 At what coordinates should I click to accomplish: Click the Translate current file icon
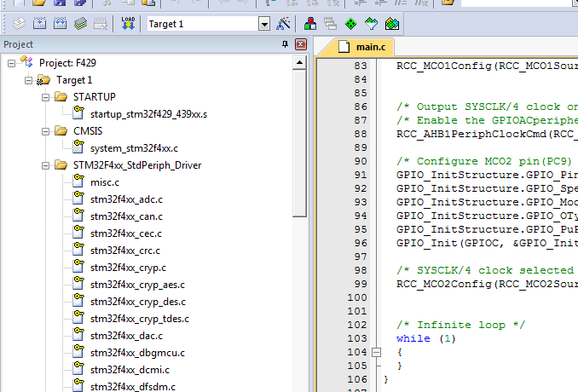click(17, 24)
